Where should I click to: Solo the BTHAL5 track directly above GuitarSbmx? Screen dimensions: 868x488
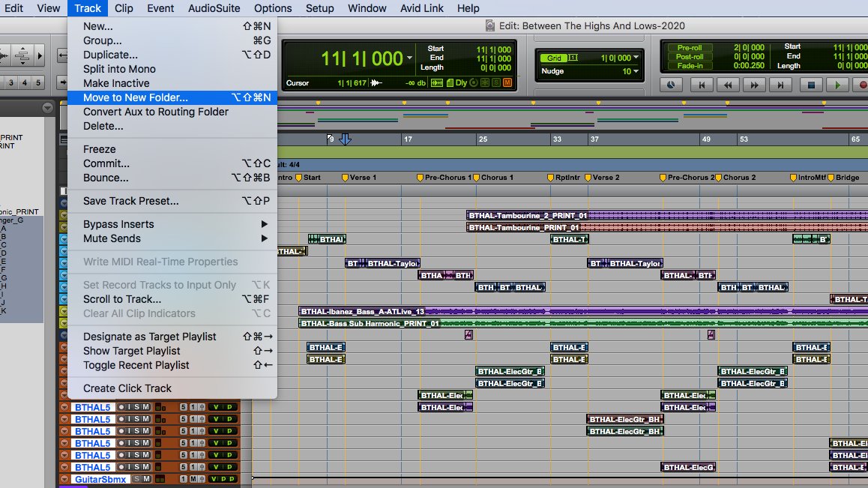tap(137, 467)
